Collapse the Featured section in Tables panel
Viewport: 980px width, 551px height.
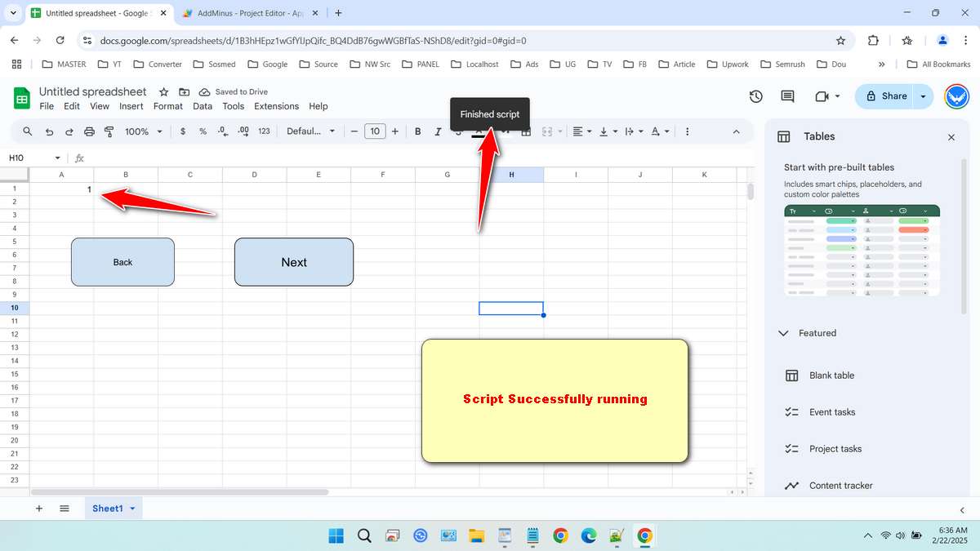click(x=783, y=333)
